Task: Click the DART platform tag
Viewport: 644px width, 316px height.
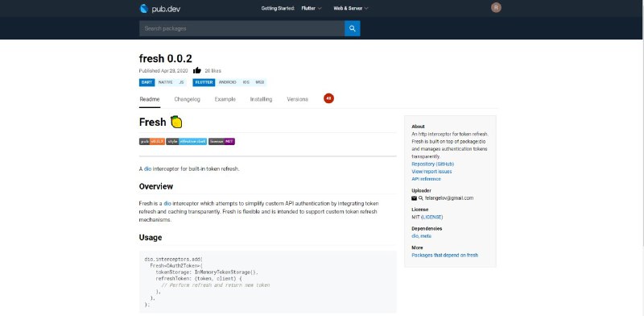Action: click(x=147, y=82)
